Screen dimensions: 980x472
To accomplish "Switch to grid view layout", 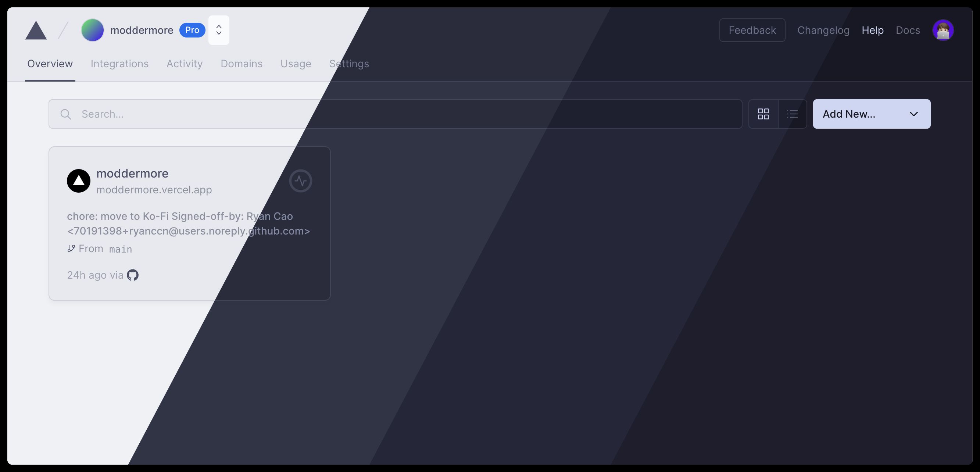I will pyautogui.click(x=763, y=114).
